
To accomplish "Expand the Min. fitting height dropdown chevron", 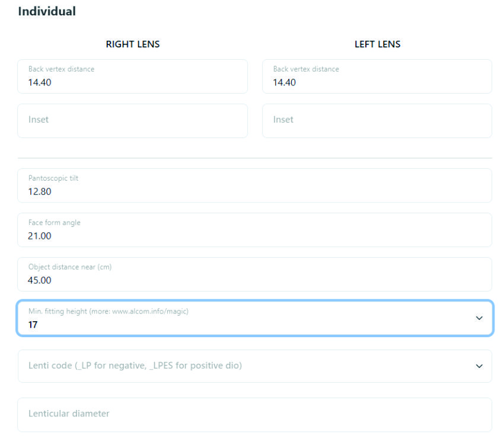I will 479,318.
